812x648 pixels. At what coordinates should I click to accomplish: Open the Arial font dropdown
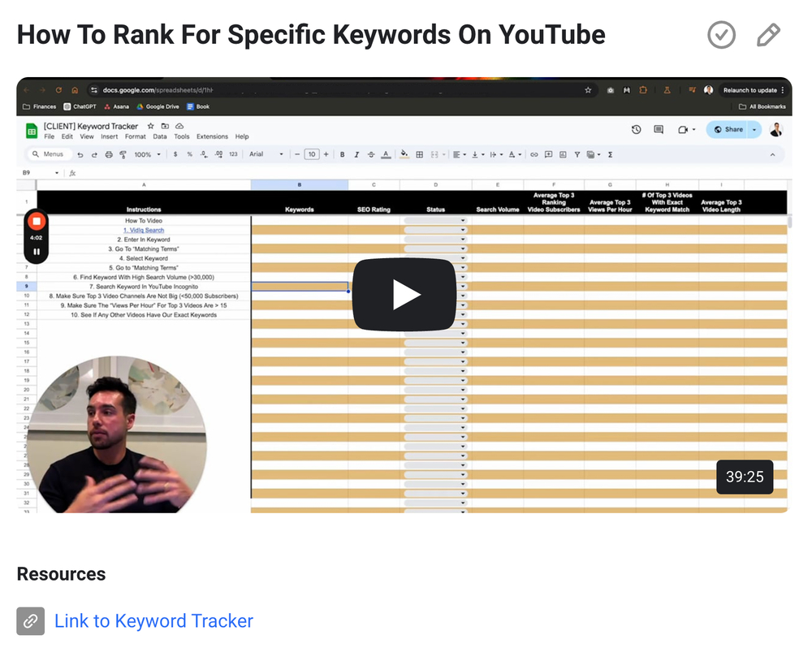click(x=266, y=154)
